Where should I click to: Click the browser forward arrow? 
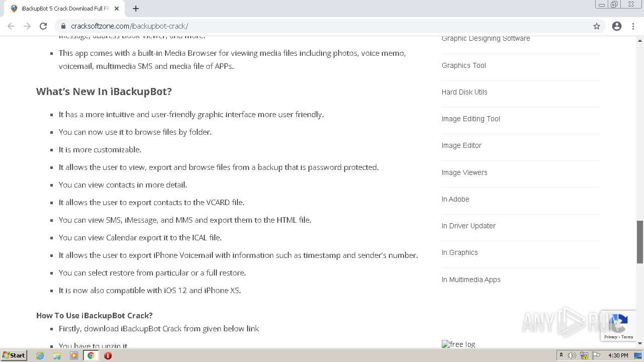pyautogui.click(x=27, y=26)
